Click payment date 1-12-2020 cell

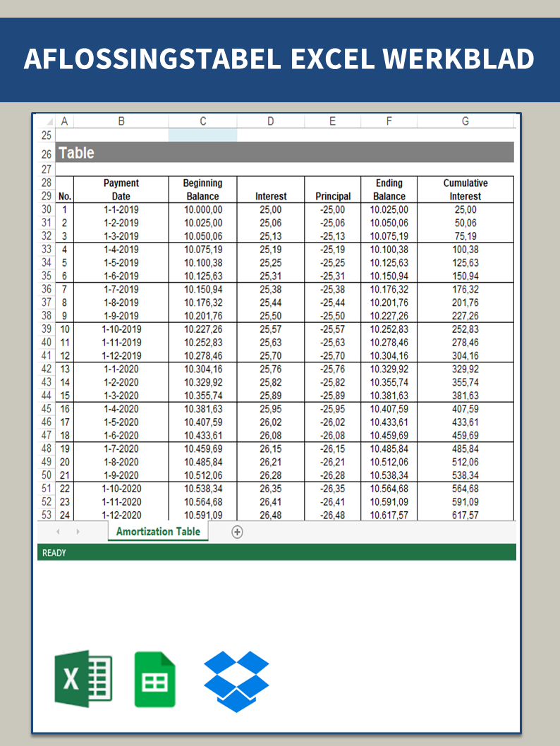coord(121,515)
